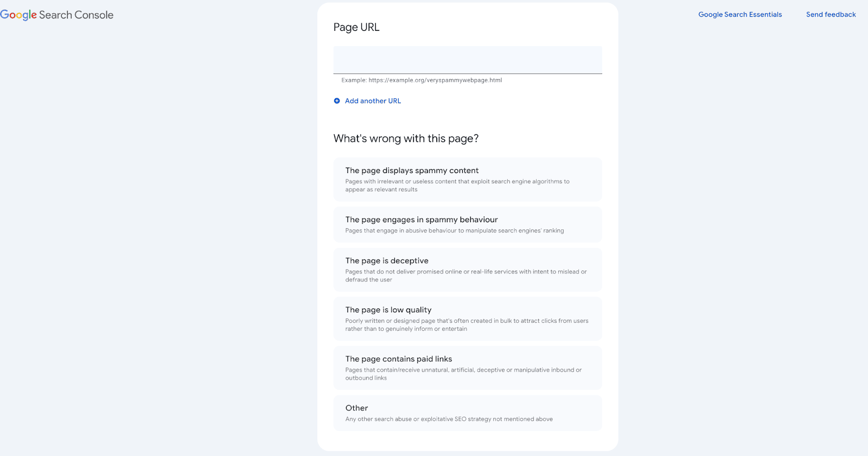The image size is (868, 456).
Task: Click the 'What's wrong with this page?' heading
Action: (406, 138)
